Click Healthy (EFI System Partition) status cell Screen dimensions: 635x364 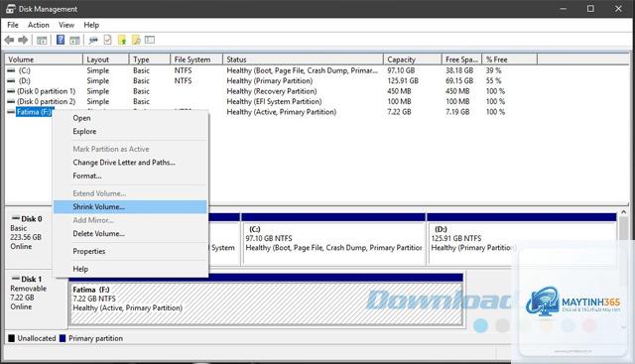pyautogui.click(x=274, y=101)
